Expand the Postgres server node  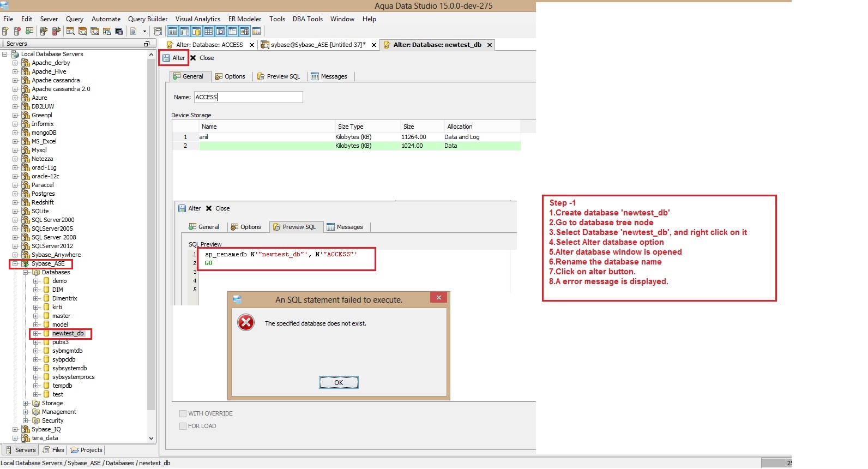point(15,194)
